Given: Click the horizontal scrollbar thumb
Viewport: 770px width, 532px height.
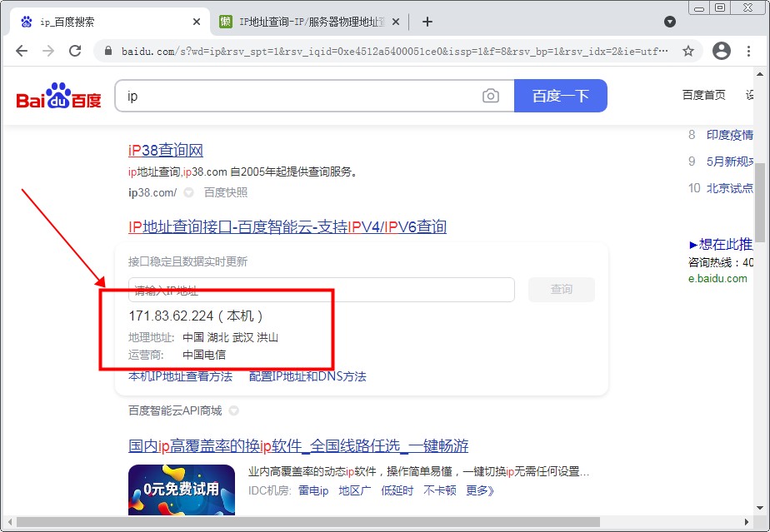Looking at the screenshot, I should (x=308, y=522).
